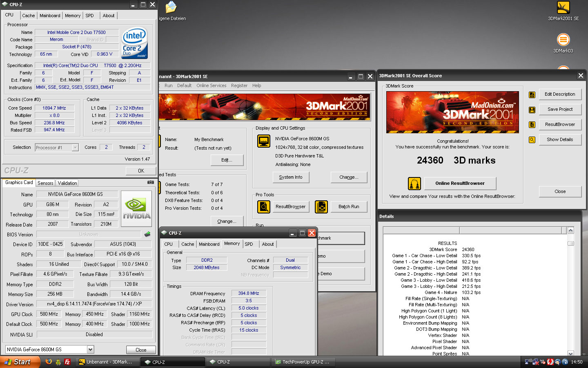Click the DRAM Frequency value 394.8 MHz

click(x=249, y=294)
